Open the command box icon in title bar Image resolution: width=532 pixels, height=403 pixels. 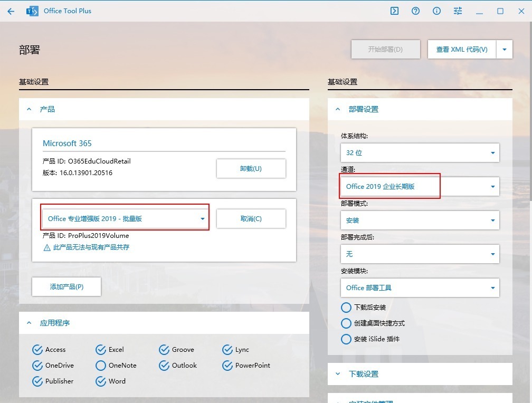(x=394, y=11)
